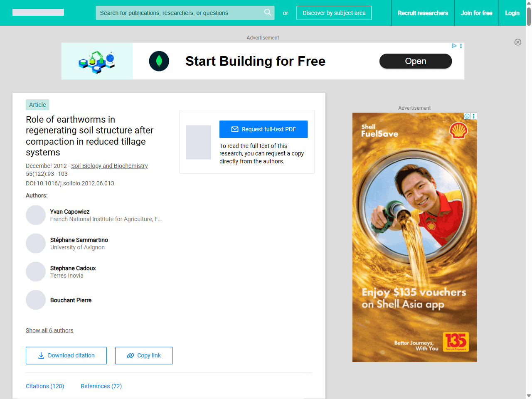Viewport: 532px width, 399px height.
Task: Click the Shell ad info icon
Action: (x=467, y=116)
